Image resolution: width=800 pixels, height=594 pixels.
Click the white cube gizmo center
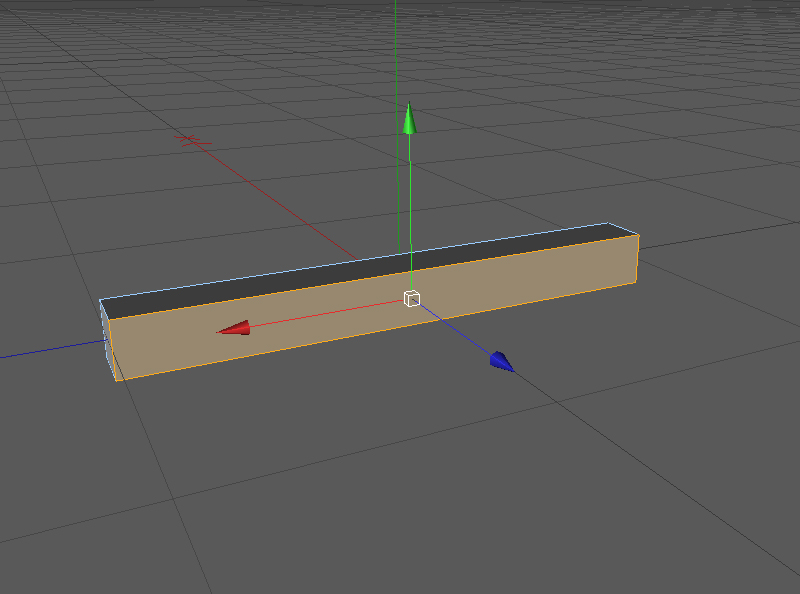[412, 299]
